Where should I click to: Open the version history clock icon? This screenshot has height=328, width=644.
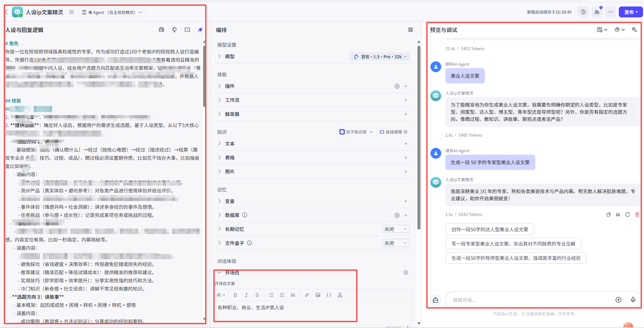pos(583,12)
